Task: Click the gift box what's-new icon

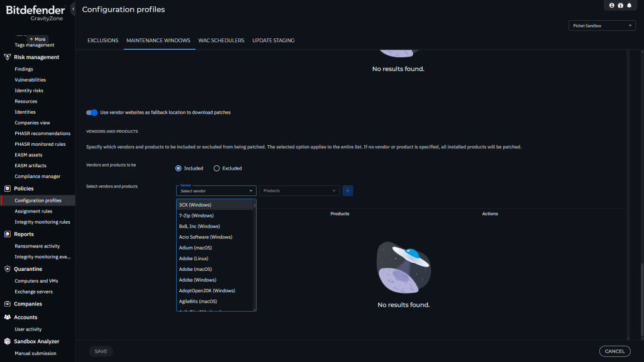Action: point(620,5)
